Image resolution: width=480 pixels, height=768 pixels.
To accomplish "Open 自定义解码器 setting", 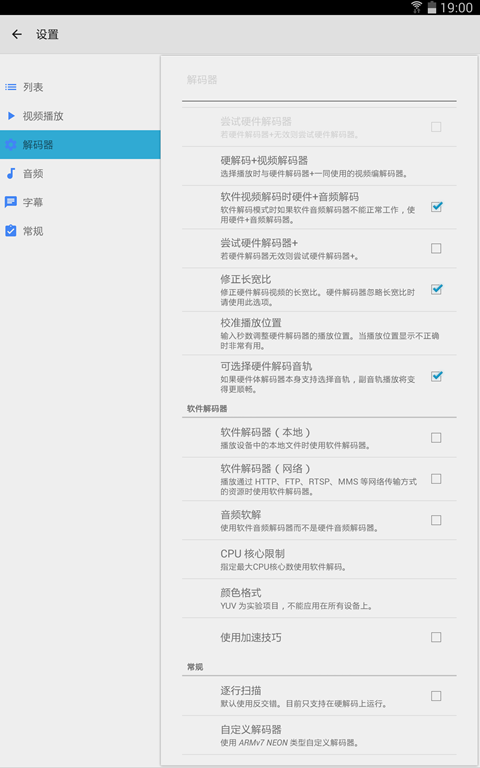I will (x=319, y=735).
